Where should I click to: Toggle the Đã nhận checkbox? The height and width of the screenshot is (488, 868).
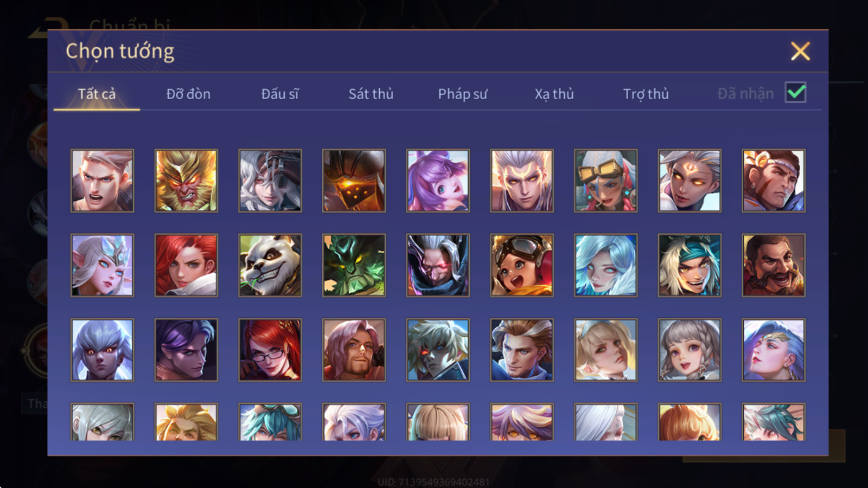[796, 93]
